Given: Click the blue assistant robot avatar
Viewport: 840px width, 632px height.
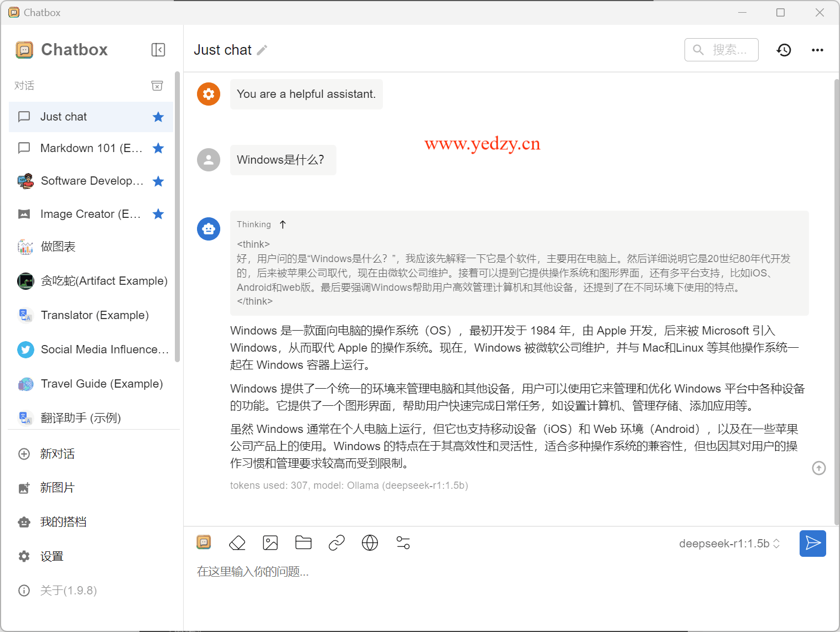Looking at the screenshot, I should (209, 228).
